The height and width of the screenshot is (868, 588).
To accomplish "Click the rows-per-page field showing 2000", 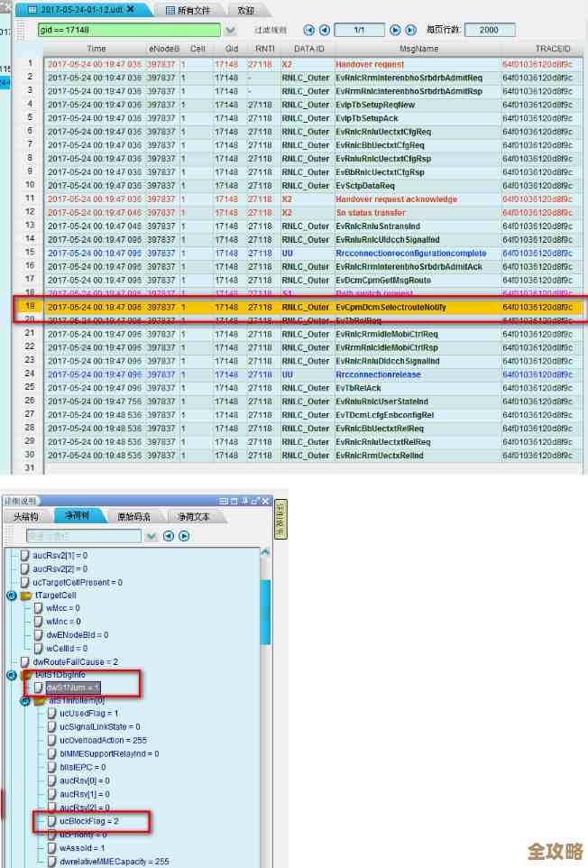I will coord(489,30).
